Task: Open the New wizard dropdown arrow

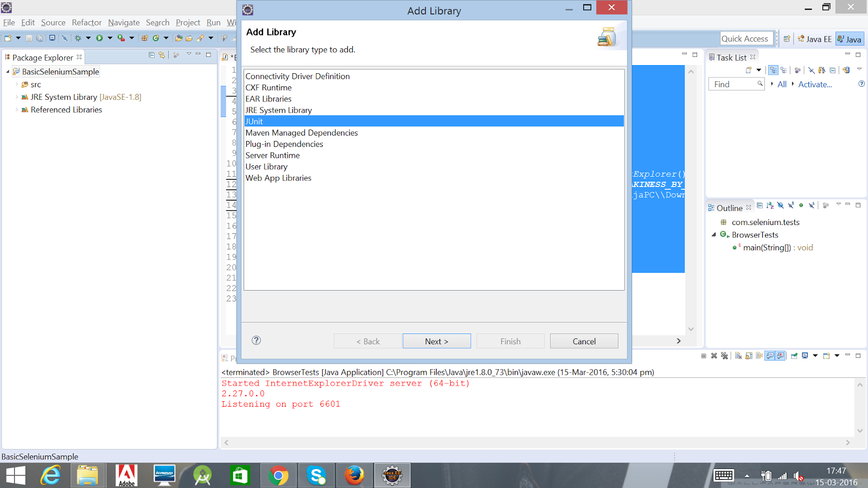Action: (x=18, y=38)
